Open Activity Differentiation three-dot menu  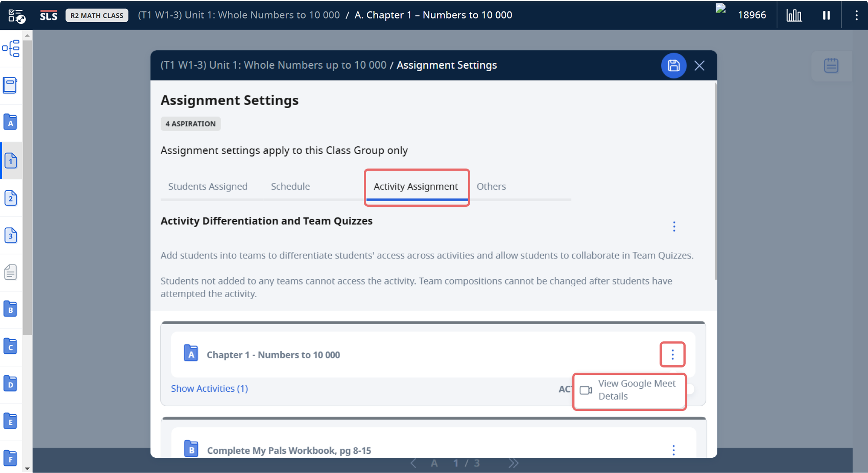[674, 226]
